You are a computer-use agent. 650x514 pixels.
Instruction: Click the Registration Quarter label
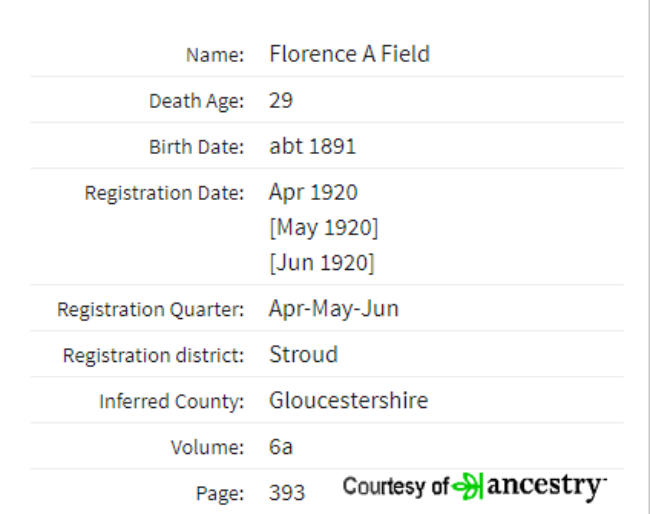click(x=150, y=310)
